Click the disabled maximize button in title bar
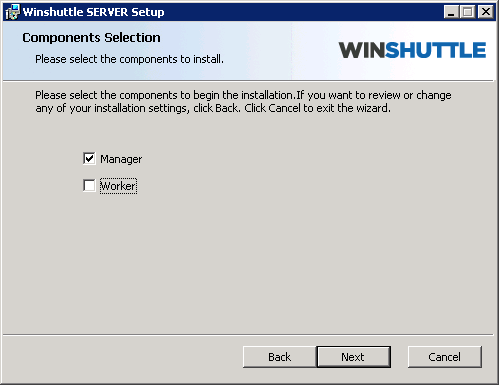The width and height of the screenshot is (499, 386). click(468, 12)
